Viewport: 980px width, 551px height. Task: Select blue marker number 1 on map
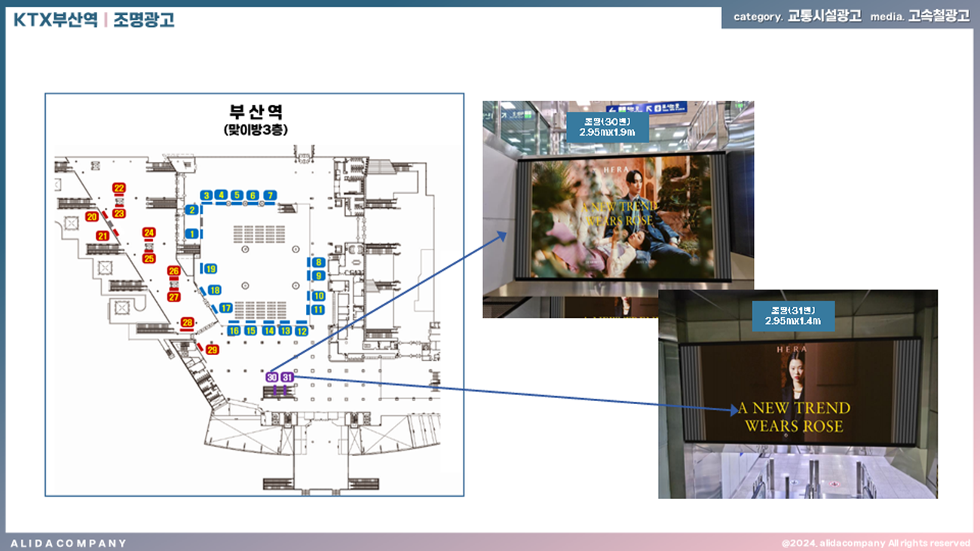(193, 234)
